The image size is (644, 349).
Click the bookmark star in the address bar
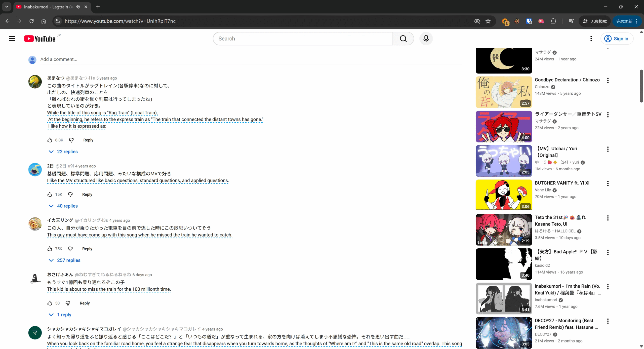pyautogui.click(x=488, y=21)
